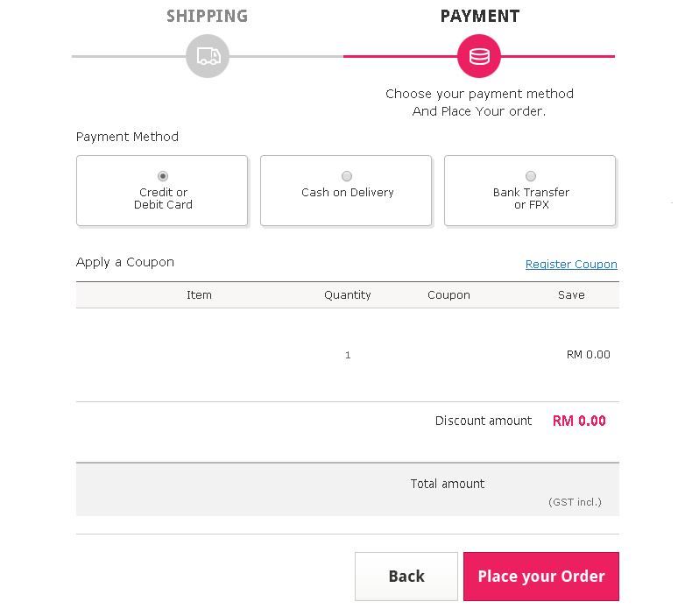Go to the SHIPPING step label
Screen dimensions: 685x616
click(x=207, y=16)
